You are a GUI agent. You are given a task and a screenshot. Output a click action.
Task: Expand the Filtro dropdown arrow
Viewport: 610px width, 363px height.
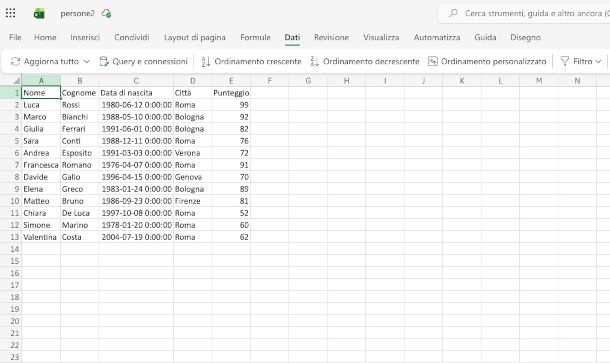pyautogui.click(x=598, y=61)
